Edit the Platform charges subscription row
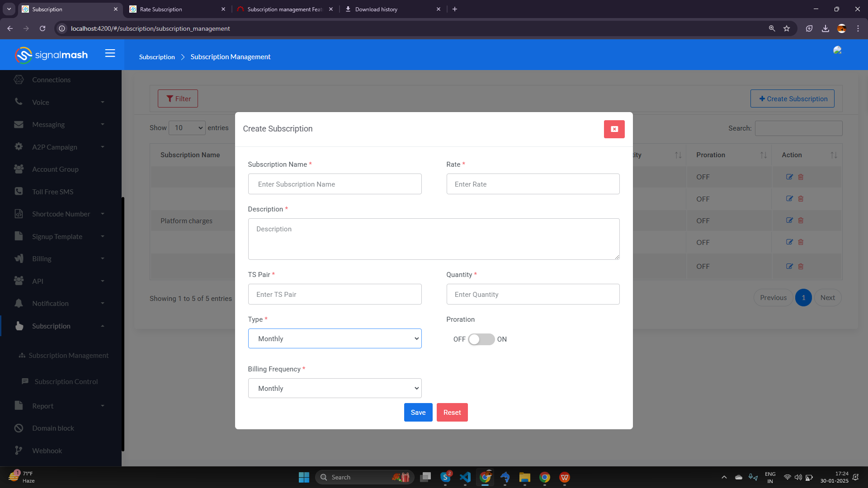 [x=789, y=220]
